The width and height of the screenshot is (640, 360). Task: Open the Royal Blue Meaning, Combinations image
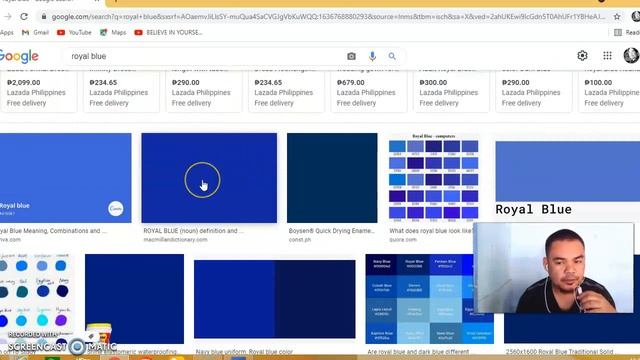pos(65,178)
